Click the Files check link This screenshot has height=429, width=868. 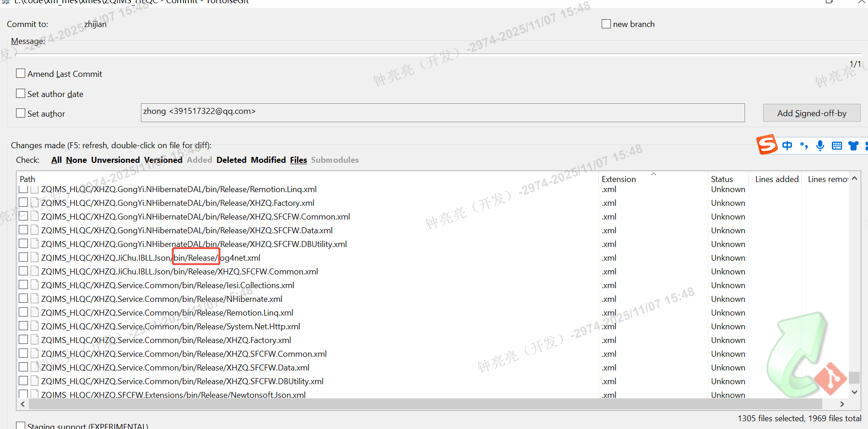pyautogui.click(x=298, y=160)
